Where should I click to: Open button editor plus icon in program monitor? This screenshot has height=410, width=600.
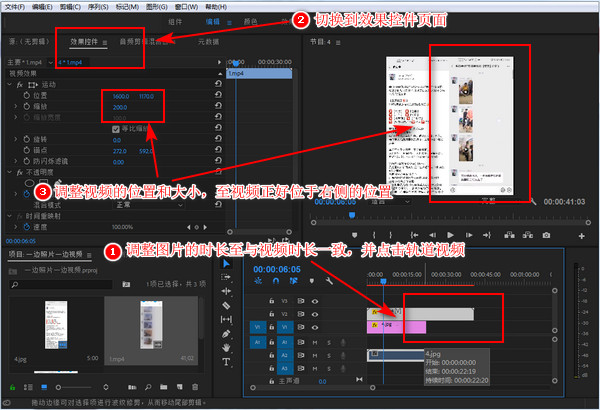(x=582, y=236)
